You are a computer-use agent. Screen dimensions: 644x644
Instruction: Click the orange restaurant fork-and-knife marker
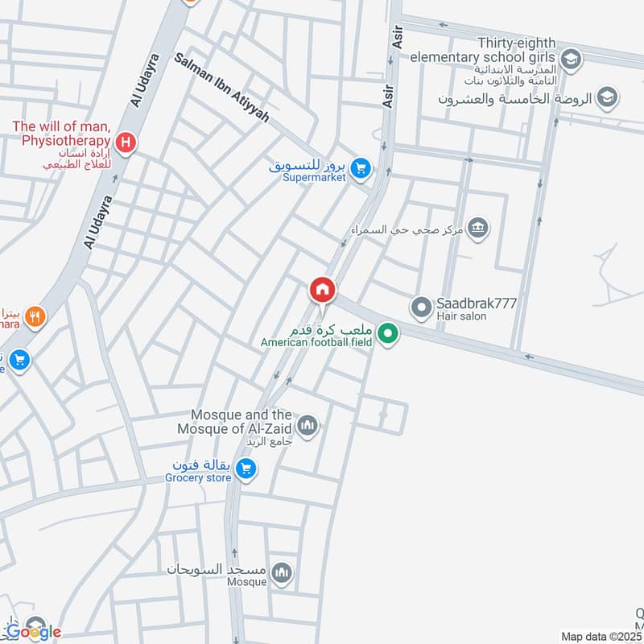click(35, 317)
